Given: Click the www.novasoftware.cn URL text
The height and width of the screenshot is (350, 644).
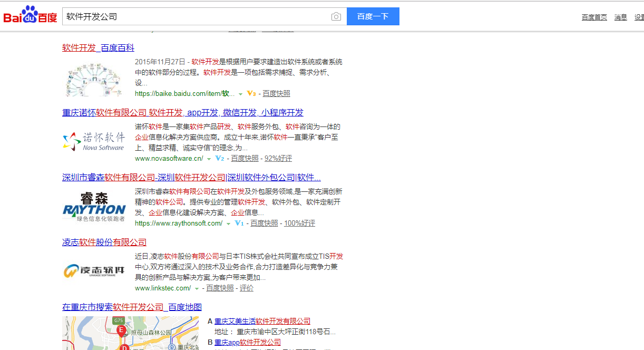Looking at the screenshot, I should [169, 158].
